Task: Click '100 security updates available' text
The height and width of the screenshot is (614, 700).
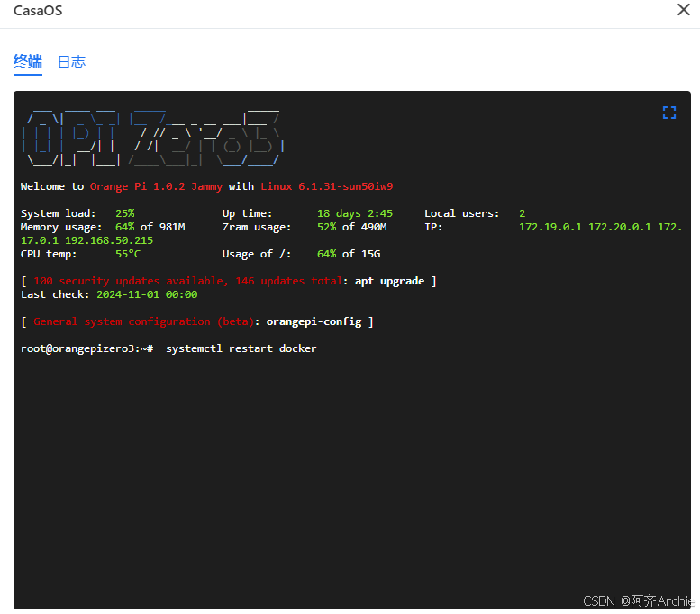Action: (131, 281)
